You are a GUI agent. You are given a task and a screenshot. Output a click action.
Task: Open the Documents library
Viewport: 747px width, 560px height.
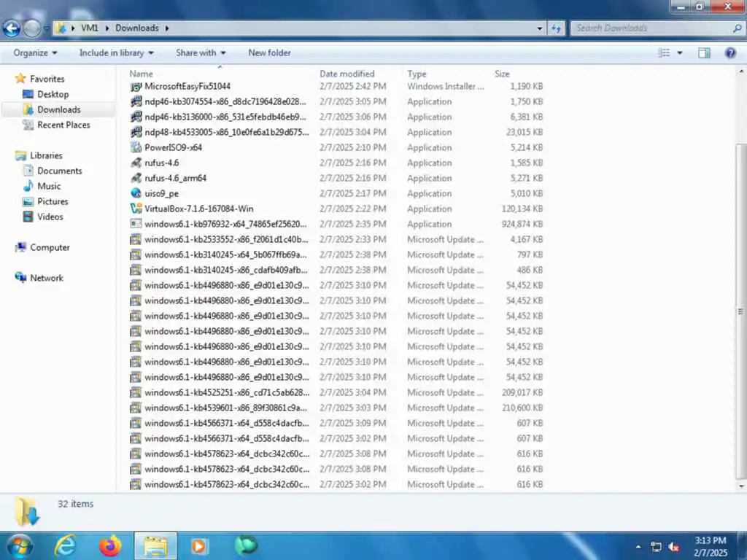60,171
